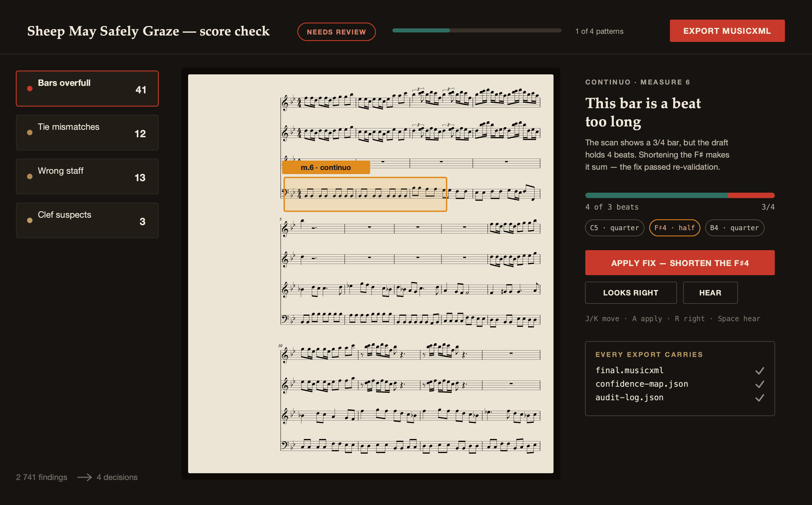Click the '1 of 4 patterns' text
The width and height of the screenshot is (812, 505).
click(599, 31)
